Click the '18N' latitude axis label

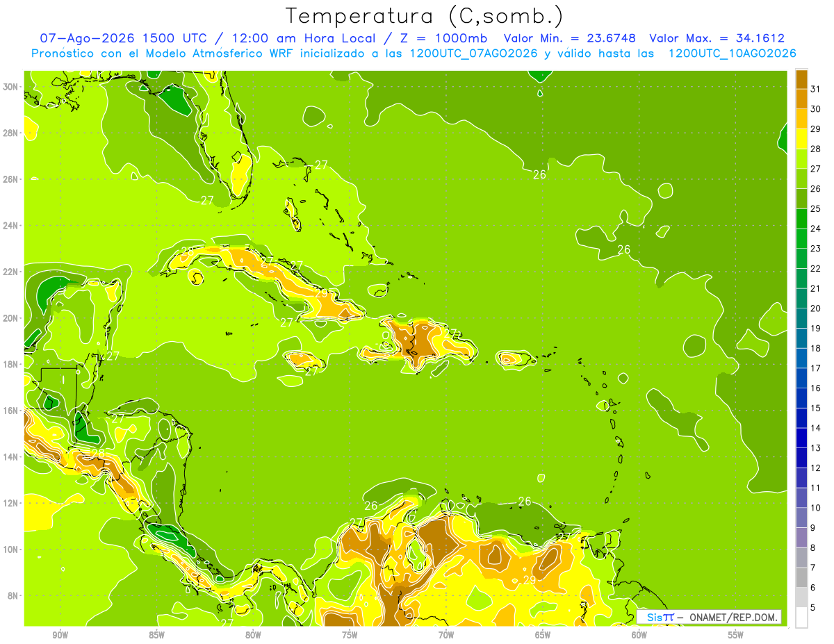click(x=10, y=364)
